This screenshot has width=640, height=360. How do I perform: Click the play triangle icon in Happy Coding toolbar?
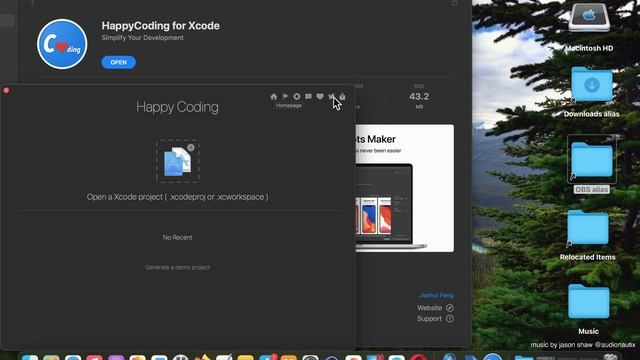pos(285,96)
